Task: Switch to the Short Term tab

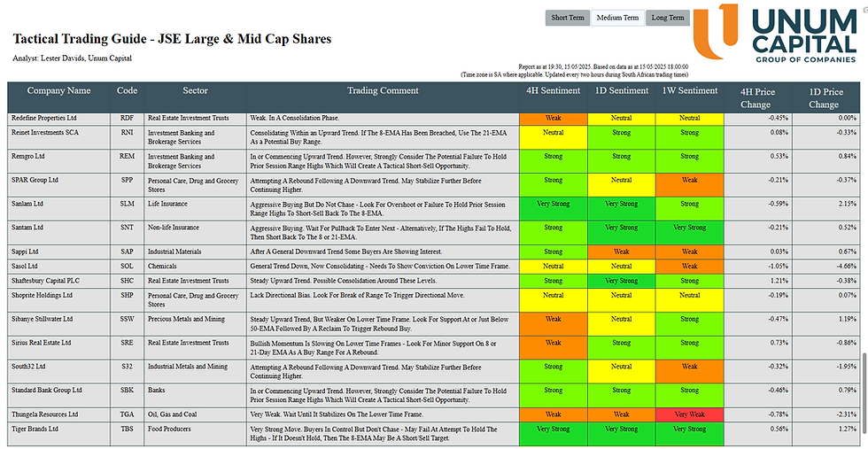Action: 568,18
